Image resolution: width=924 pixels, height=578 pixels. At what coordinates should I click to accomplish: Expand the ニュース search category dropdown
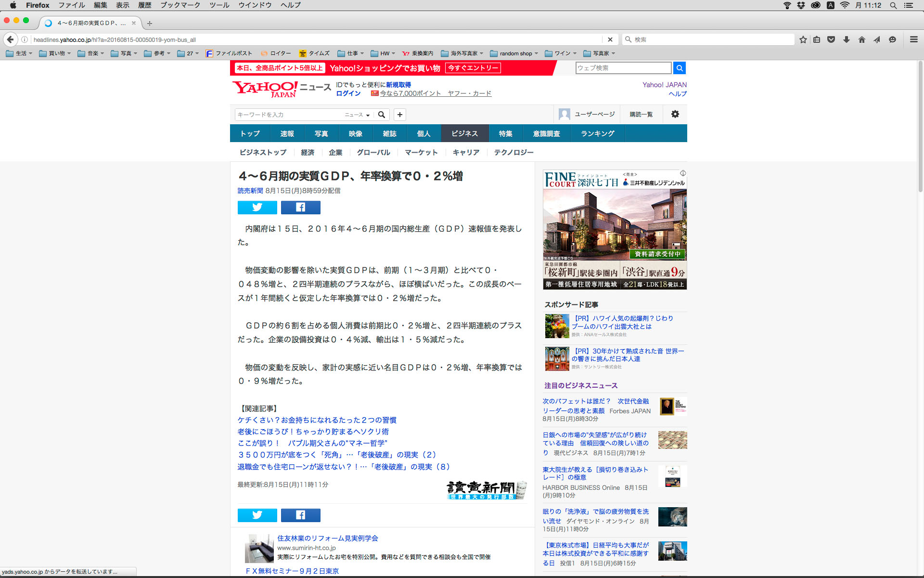coord(357,115)
